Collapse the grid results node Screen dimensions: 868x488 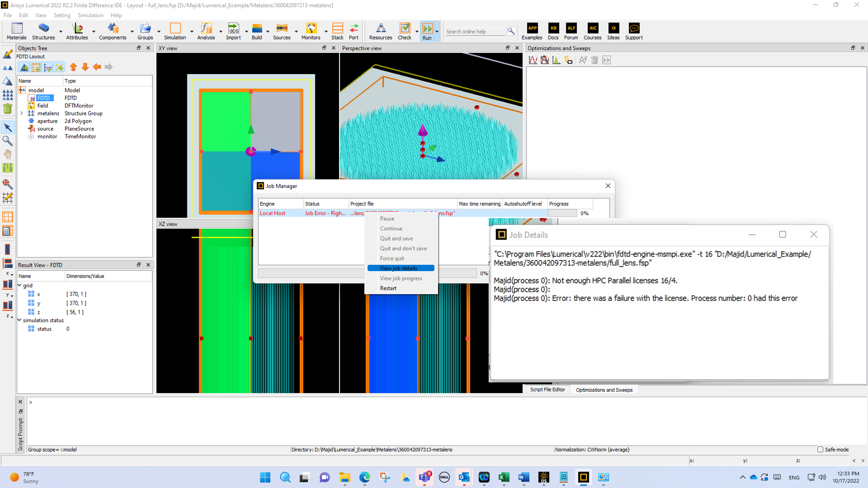(20, 285)
